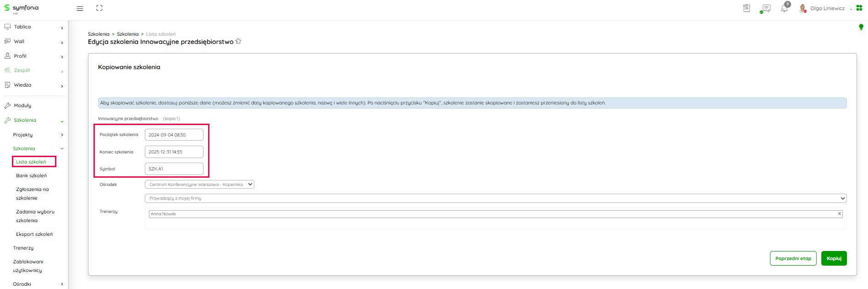The width and height of the screenshot is (868, 289).
Task: Open Bank szkoleń in sidebar
Action: (31, 176)
